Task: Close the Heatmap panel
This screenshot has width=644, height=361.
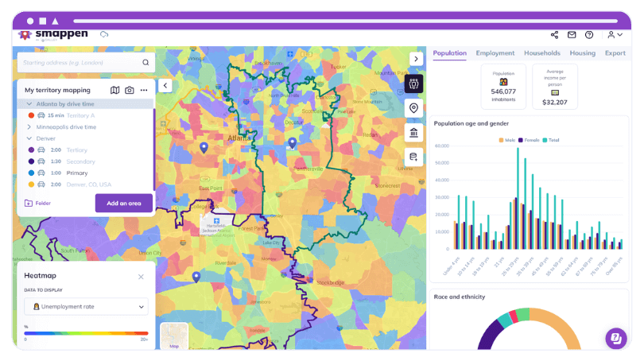Action: click(141, 277)
